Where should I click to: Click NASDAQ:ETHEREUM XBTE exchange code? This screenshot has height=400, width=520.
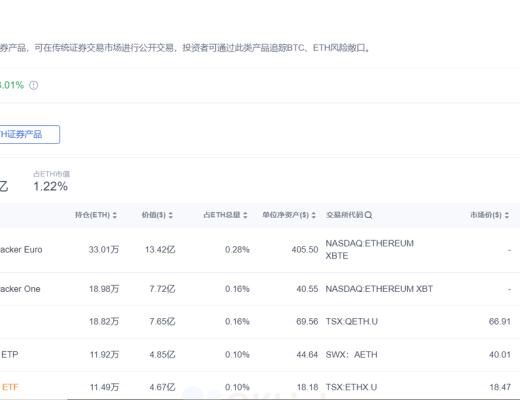pyautogui.click(x=370, y=250)
